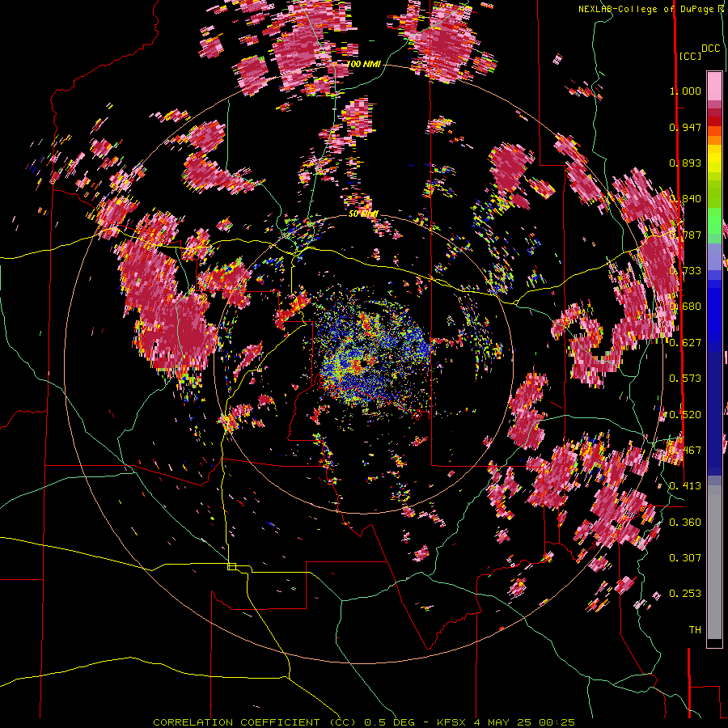The image size is (728, 728).
Task: Click the 0.5 DEG elevation text
Action: point(390,722)
